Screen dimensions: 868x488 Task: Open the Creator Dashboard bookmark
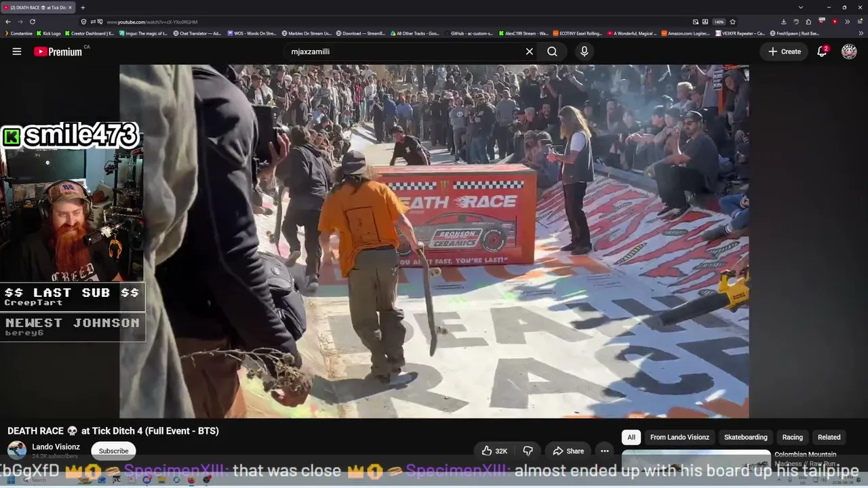pyautogui.click(x=90, y=33)
